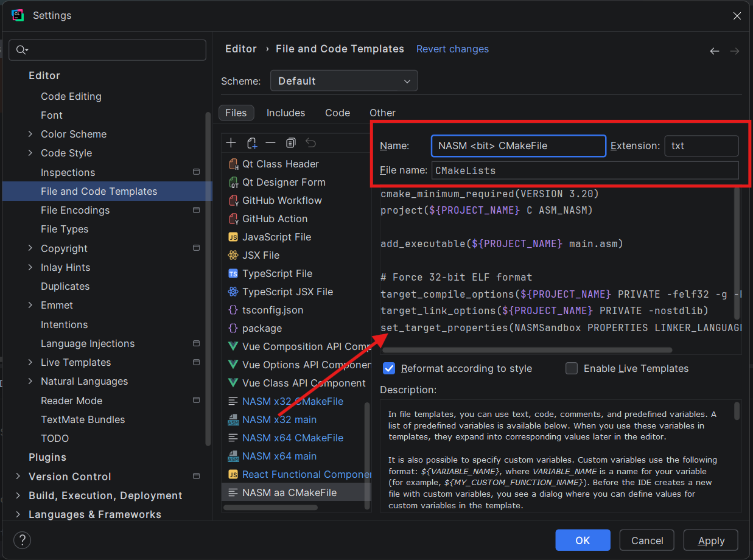This screenshot has width=753, height=560.
Task: Click the Vue Composition API Component icon
Action: point(233,346)
